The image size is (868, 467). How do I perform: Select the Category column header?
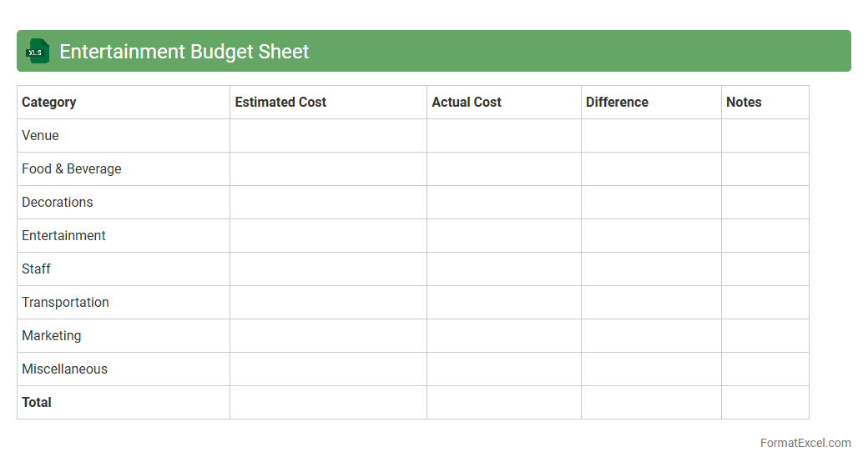49,103
